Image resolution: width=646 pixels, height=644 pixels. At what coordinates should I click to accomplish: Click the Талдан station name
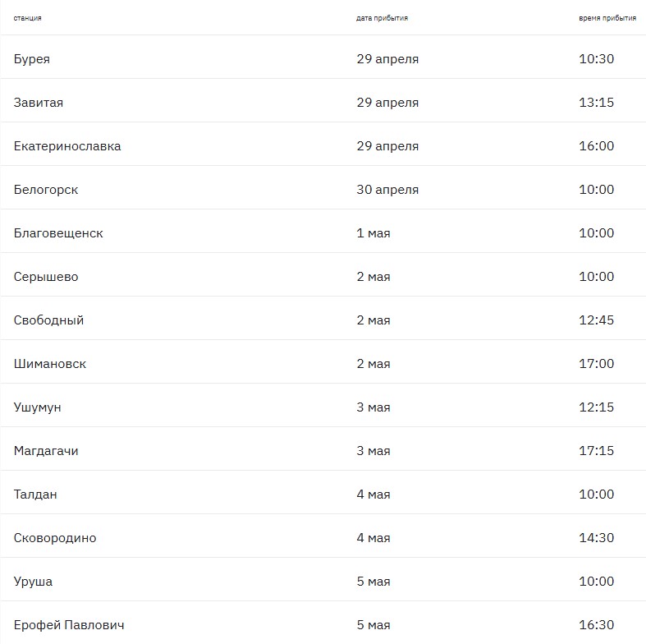[x=35, y=494]
